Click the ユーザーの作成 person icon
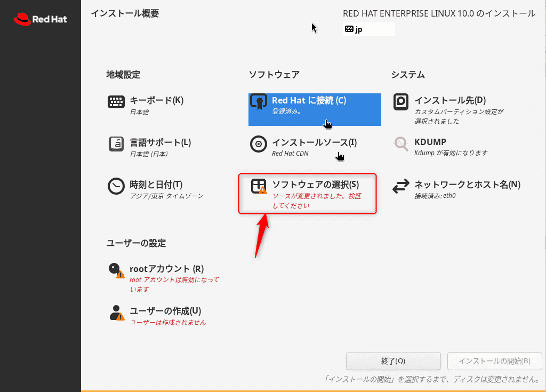Screen dimensions: 546x392 pyautogui.click(x=116, y=313)
